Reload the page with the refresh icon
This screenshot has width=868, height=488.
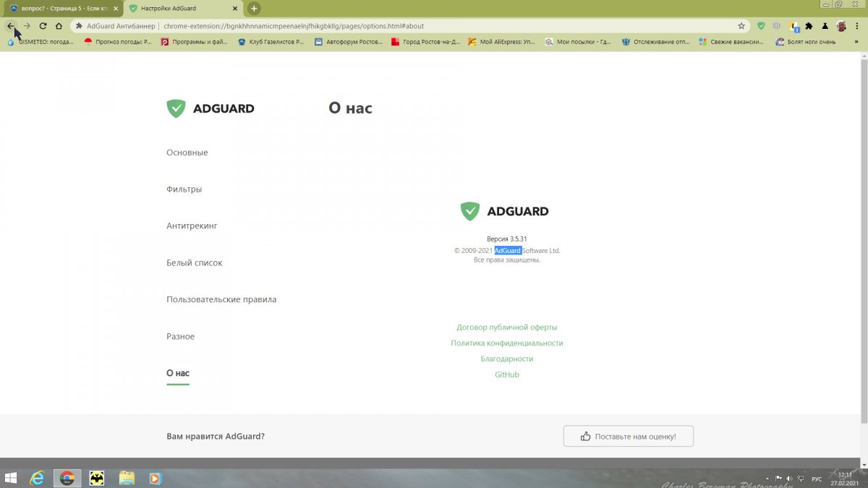pyautogui.click(x=43, y=26)
